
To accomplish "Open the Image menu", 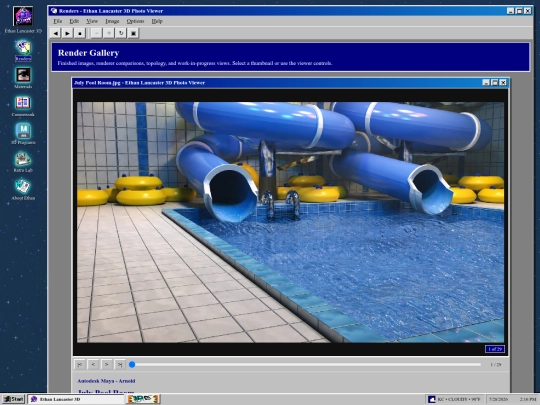I will pos(112,21).
